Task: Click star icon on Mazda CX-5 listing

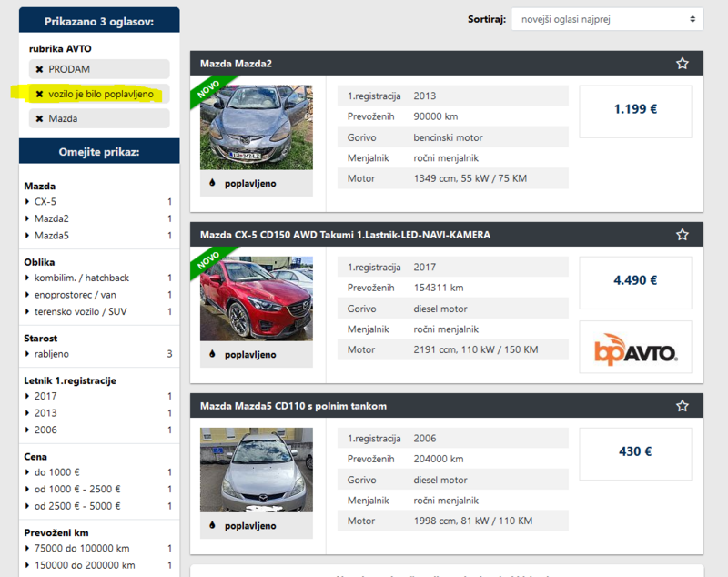Action: pos(682,235)
